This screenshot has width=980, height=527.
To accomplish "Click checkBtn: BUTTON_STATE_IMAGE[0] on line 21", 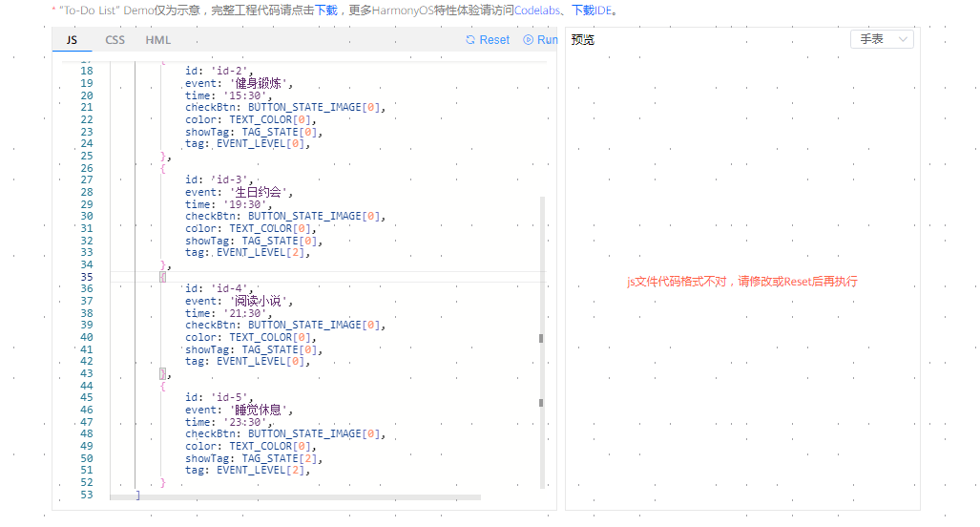I will coord(285,108).
